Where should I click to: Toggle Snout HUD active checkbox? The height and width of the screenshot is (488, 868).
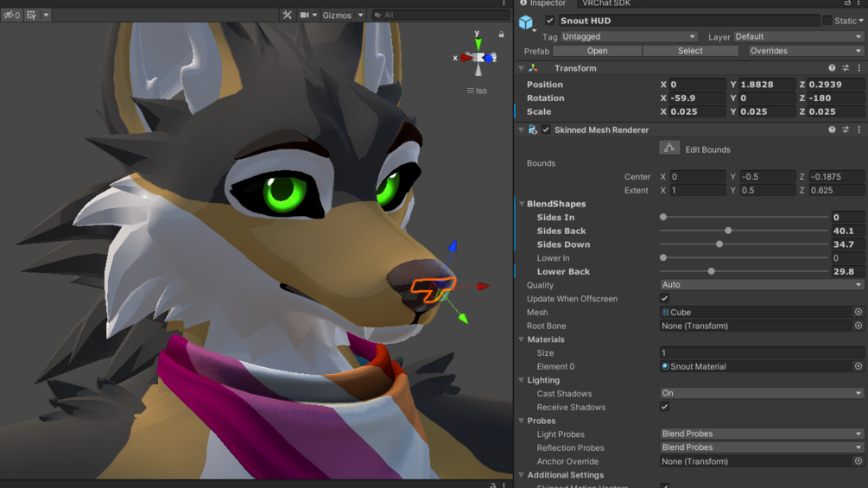[549, 21]
